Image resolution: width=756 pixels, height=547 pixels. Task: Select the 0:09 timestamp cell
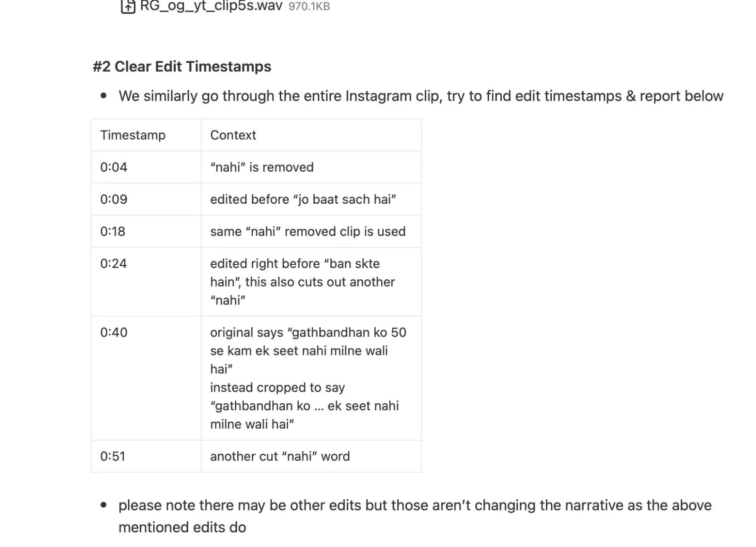tap(146, 200)
